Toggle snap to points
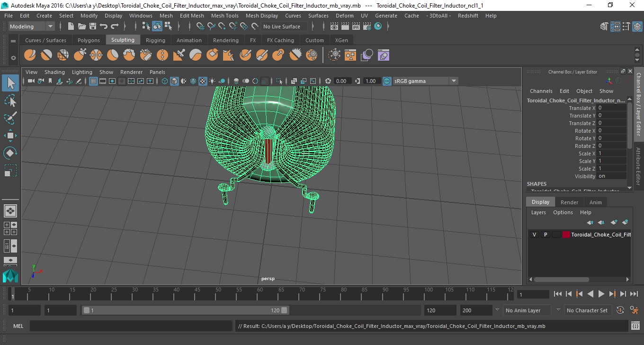This screenshot has width=644, height=345. point(222,27)
